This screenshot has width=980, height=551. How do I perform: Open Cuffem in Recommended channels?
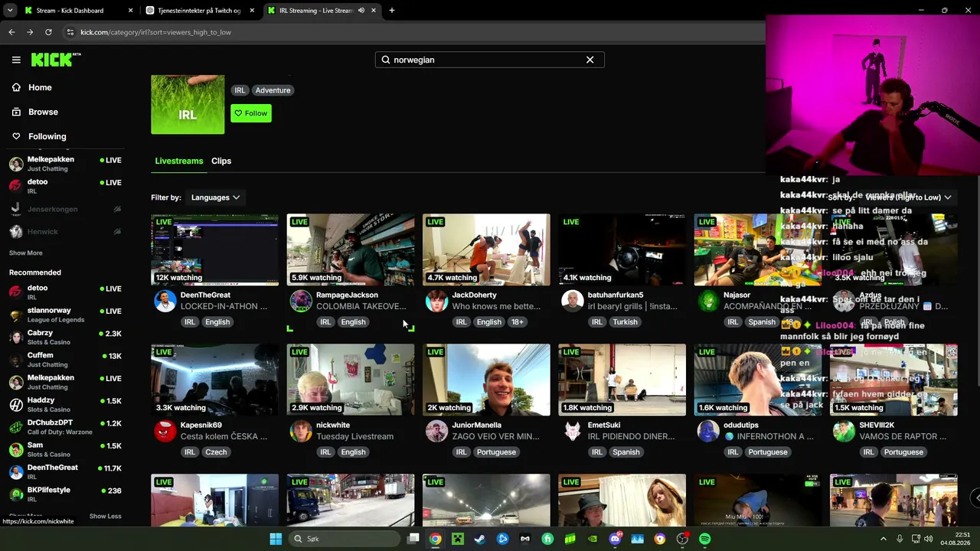64,360
